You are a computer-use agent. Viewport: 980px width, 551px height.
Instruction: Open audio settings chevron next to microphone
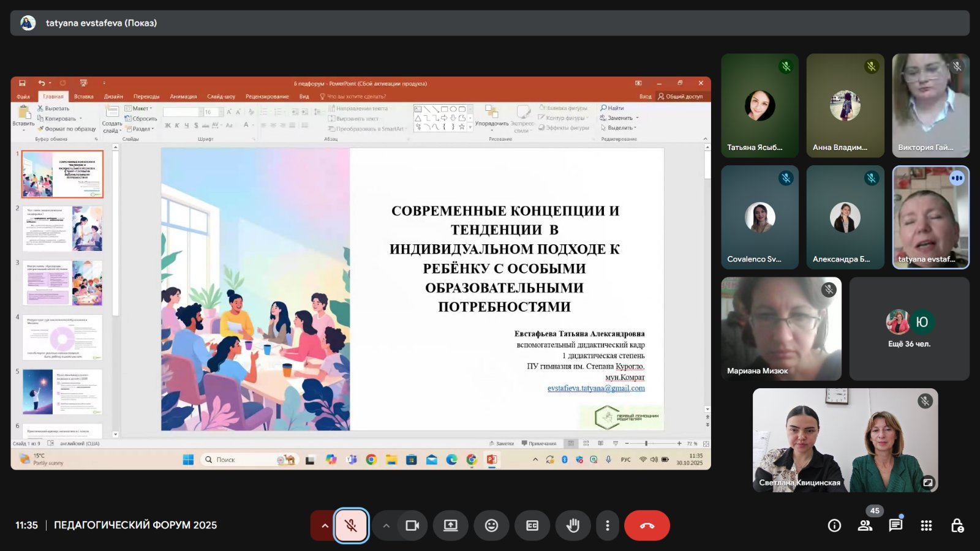pos(325,525)
